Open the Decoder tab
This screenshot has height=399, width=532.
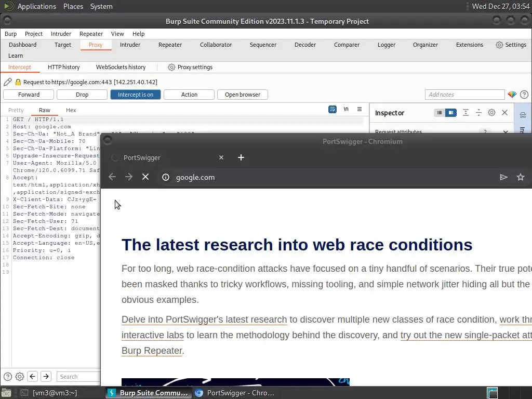click(x=305, y=45)
